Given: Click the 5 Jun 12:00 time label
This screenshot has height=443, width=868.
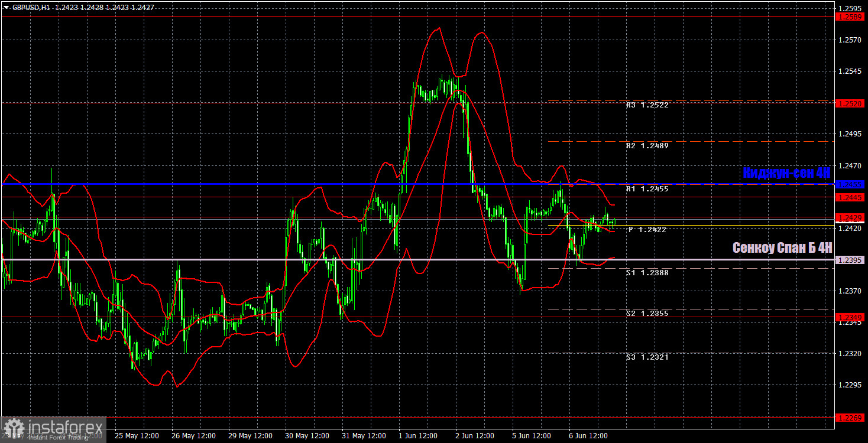Looking at the screenshot, I should (532, 436).
